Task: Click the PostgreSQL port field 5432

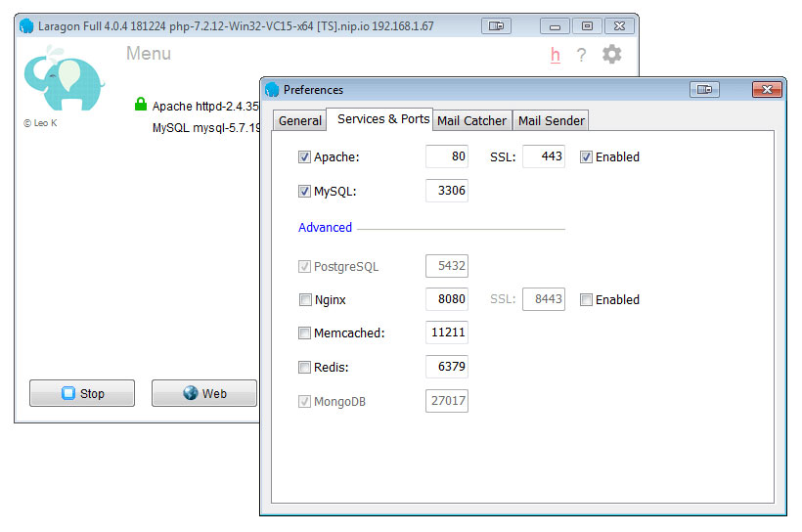Action: click(x=447, y=266)
